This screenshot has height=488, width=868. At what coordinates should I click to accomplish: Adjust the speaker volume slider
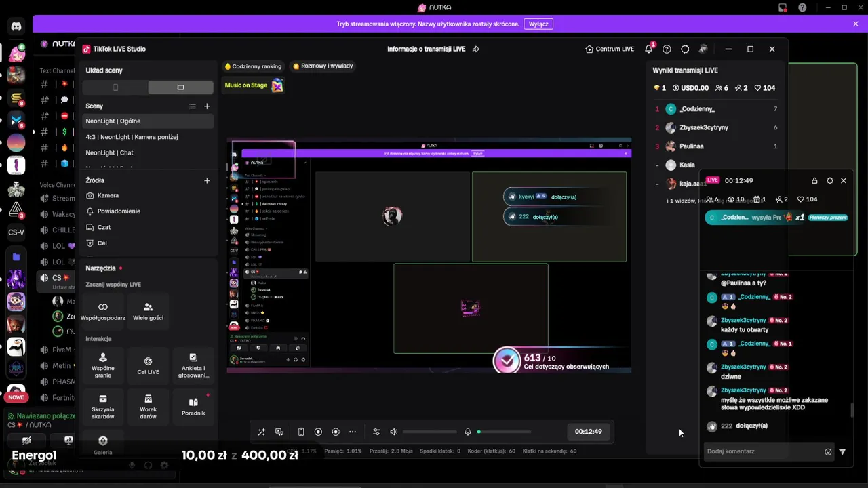430,432
